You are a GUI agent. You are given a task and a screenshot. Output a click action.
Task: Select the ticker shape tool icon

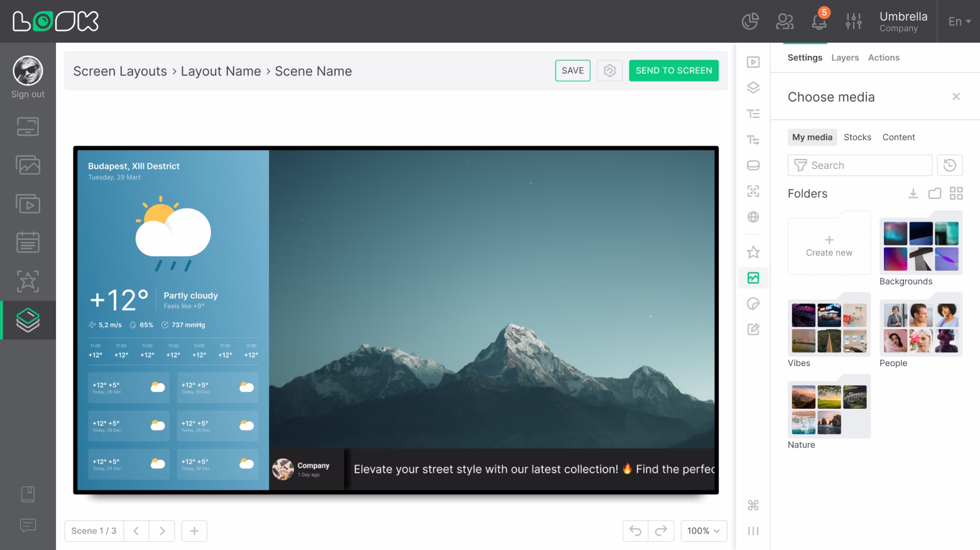(753, 165)
